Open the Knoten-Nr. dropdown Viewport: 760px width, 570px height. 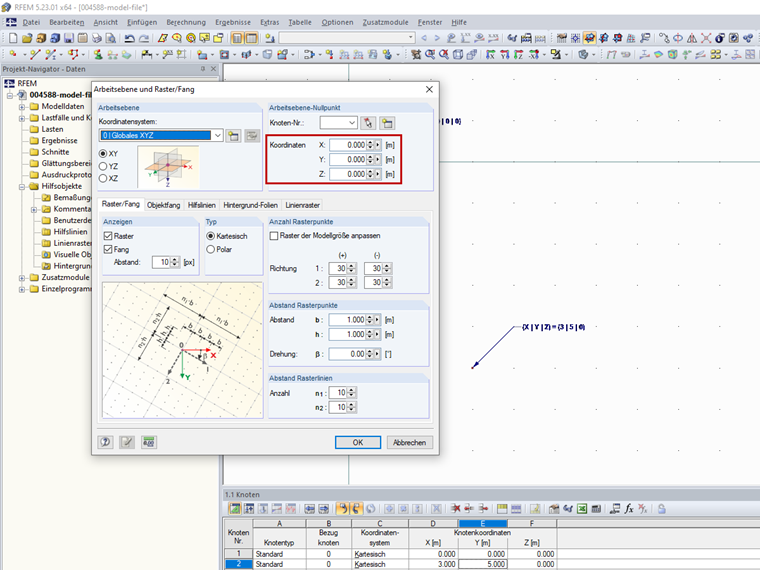pos(352,123)
